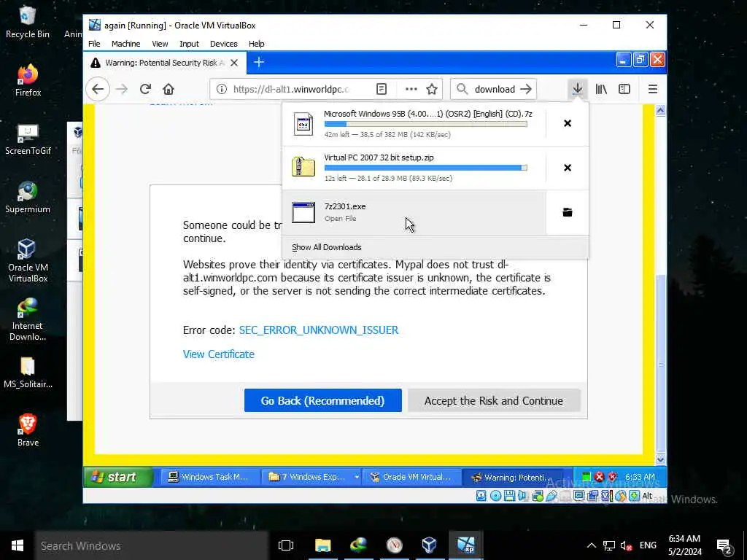The width and height of the screenshot is (747, 560).
Task: Switch to Windows Task Manager taskbar button
Action: tap(210, 477)
